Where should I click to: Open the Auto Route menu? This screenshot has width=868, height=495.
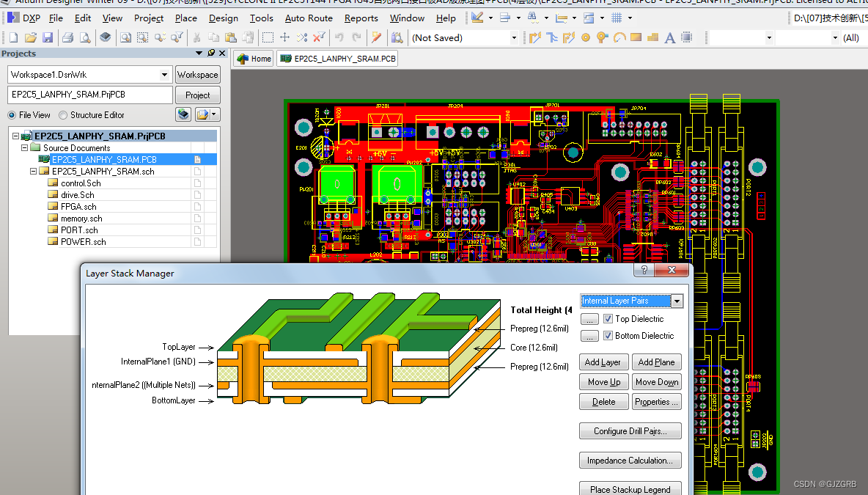pos(309,18)
